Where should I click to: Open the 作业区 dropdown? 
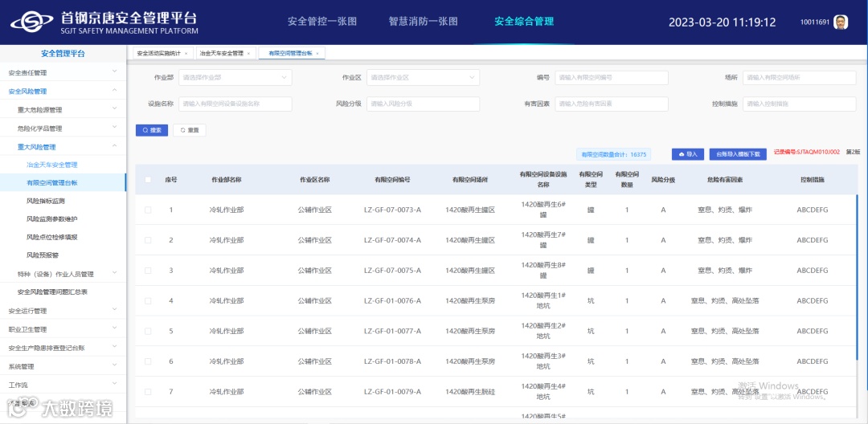pyautogui.click(x=423, y=78)
